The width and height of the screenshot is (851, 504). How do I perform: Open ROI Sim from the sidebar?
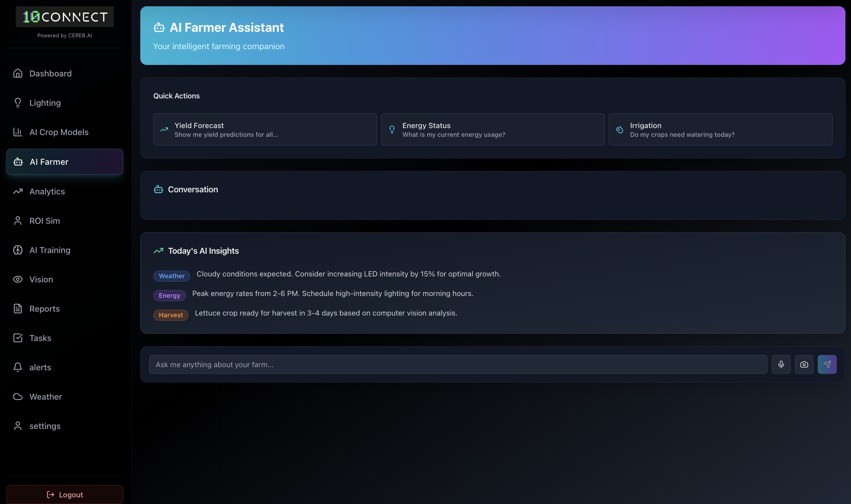pos(44,221)
